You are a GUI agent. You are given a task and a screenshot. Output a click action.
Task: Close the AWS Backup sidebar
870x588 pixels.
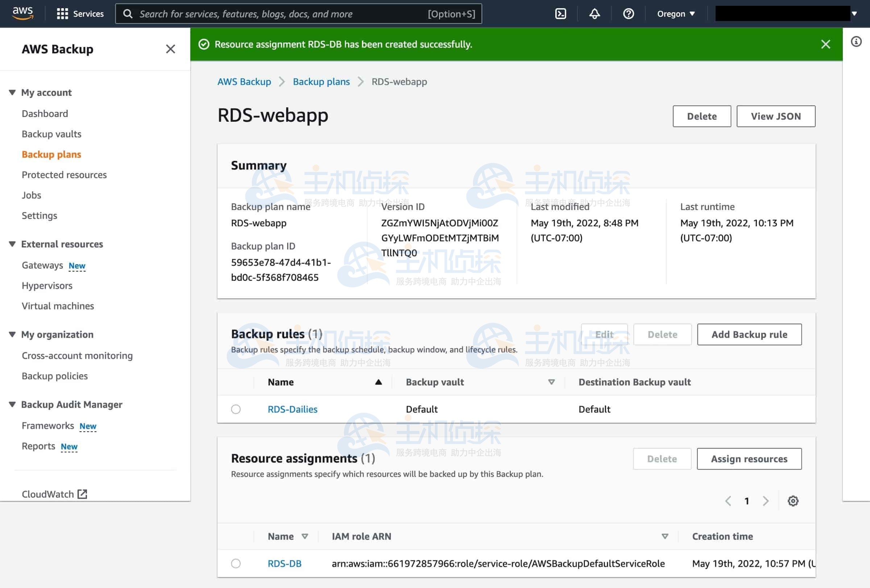(170, 49)
